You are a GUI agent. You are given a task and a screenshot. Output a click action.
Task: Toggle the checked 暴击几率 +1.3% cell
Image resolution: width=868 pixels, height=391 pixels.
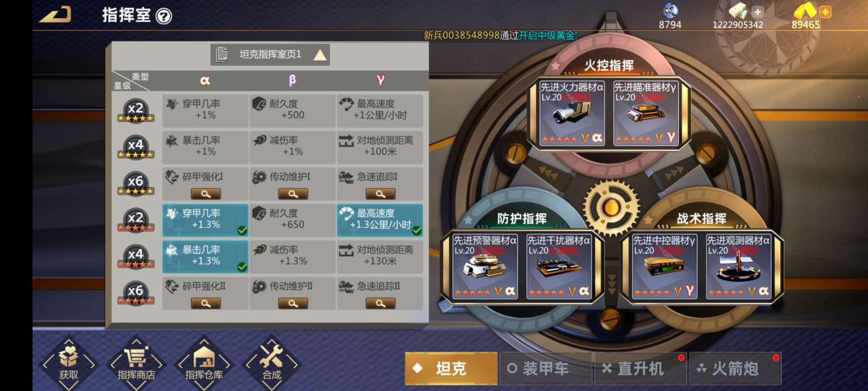pyautogui.click(x=205, y=256)
